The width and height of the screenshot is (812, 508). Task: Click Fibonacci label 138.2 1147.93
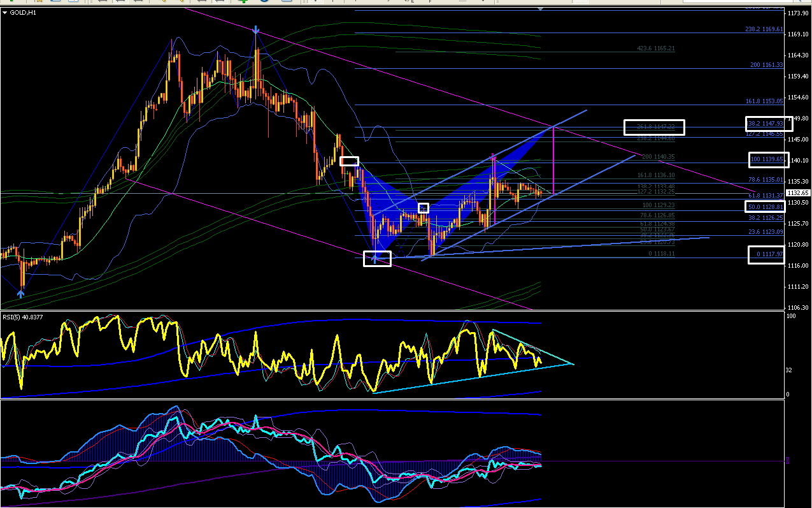click(766, 124)
